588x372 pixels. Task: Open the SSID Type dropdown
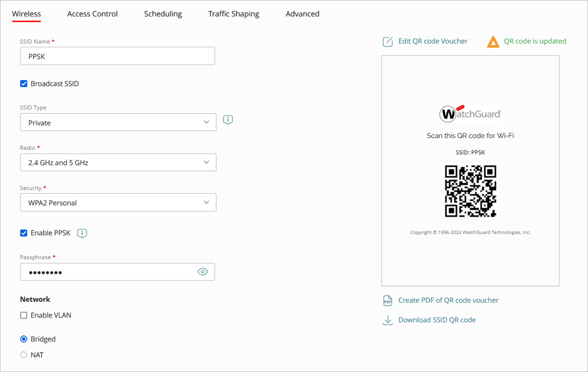click(118, 122)
